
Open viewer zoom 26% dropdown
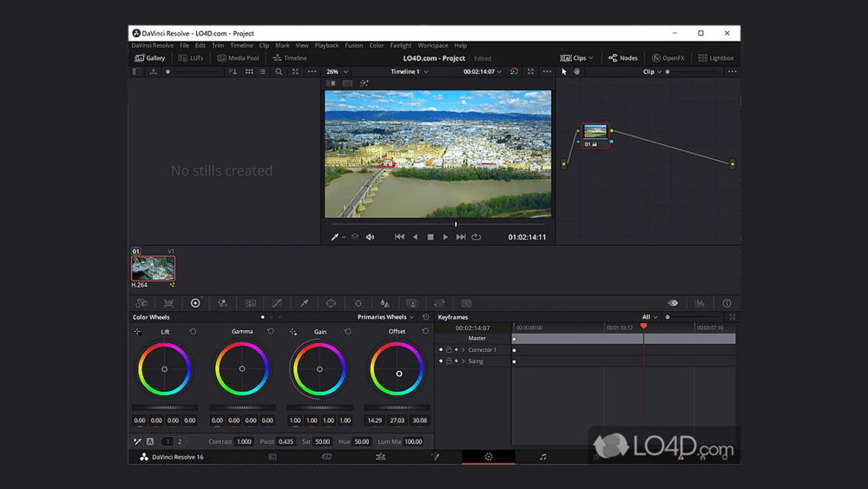pos(337,71)
